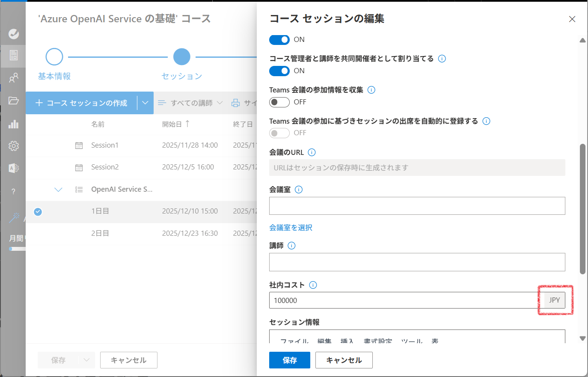Image resolution: width=588 pixels, height=377 pixels.
Task: Click the edit panel vertical scrollbar thumb
Action: tap(582, 209)
